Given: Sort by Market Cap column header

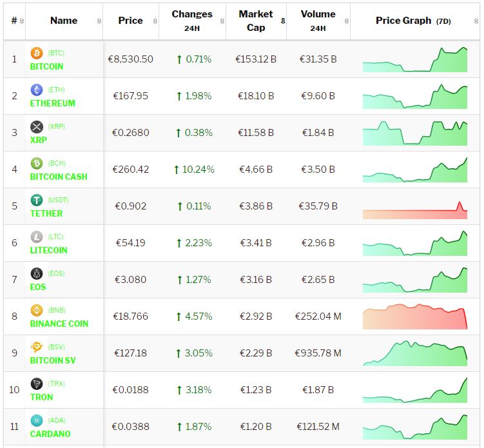Looking at the screenshot, I should (256, 21).
